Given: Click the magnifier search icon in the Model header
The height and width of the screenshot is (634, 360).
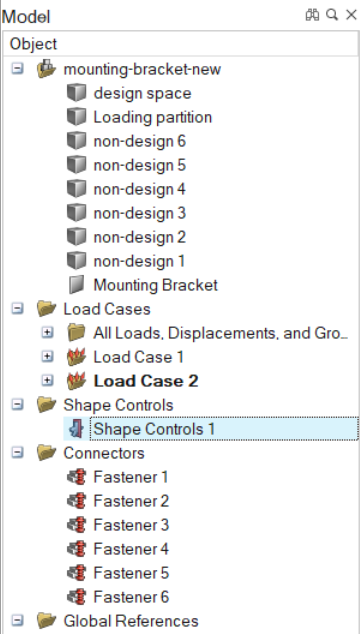Looking at the screenshot, I should click(x=332, y=15).
